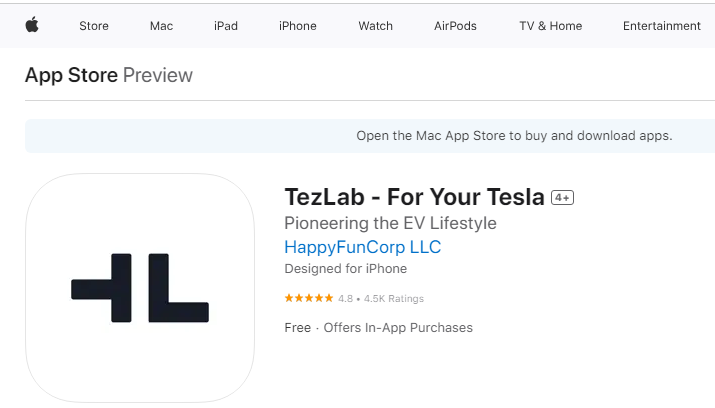Navigate to AirPods
The height and width of the screenshot is (408, 715).
(x=455, y=26)
